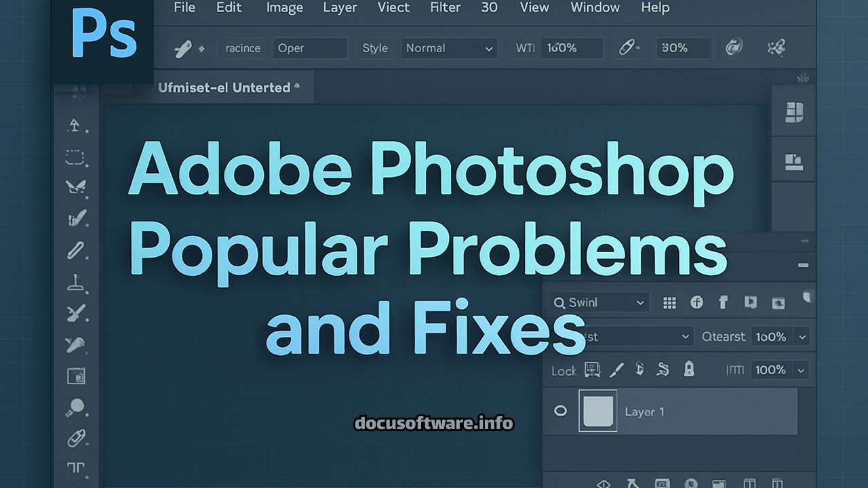
Task: Click the Photoshop Ps logo
Action: tap(103, 37)
